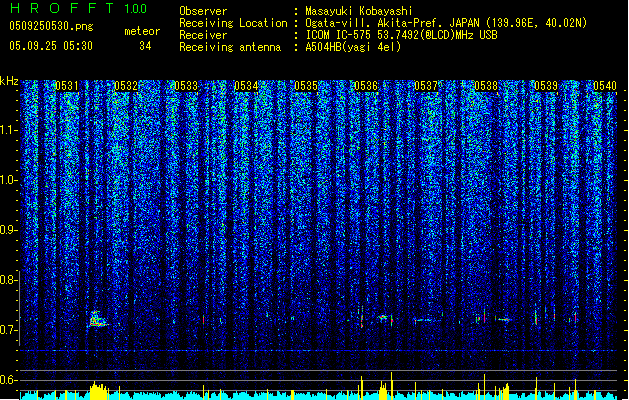Click the 0540 time marker
The height and width of the screenshot is (400, 629).
[x=605, y=86]
